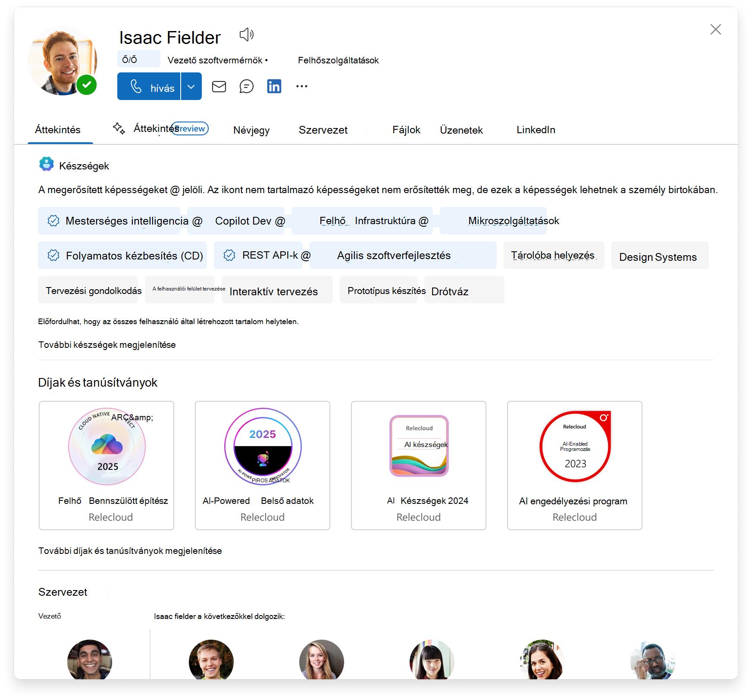Select the Drótváz skill chip
This screenshot has width=752, height=700.
(464, 290)
